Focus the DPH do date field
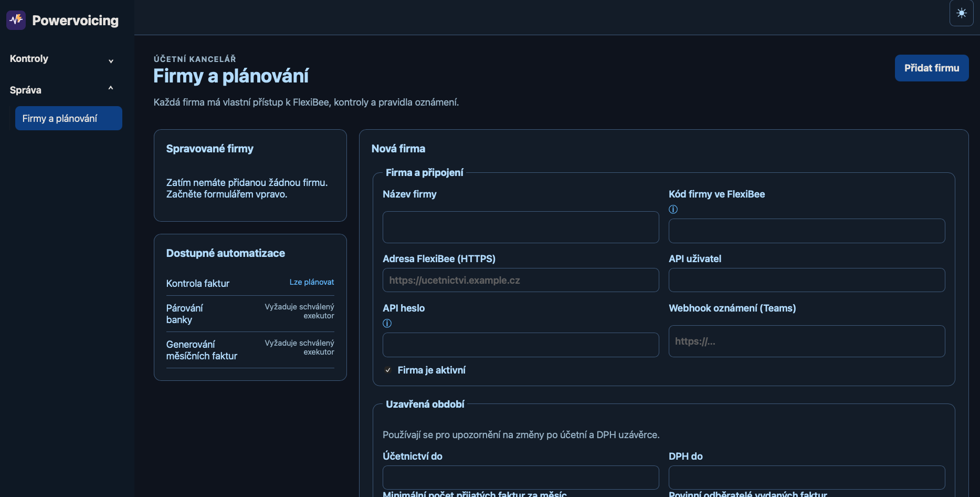980x497 pixels. [x=806, y=478]
